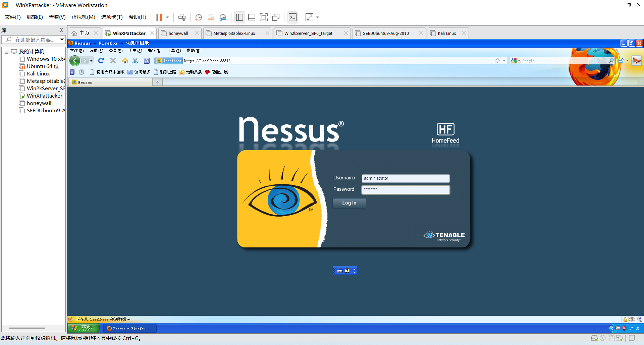The image size is (644, 345).
Task: Click the Username input field
Action: coord(406,178)
